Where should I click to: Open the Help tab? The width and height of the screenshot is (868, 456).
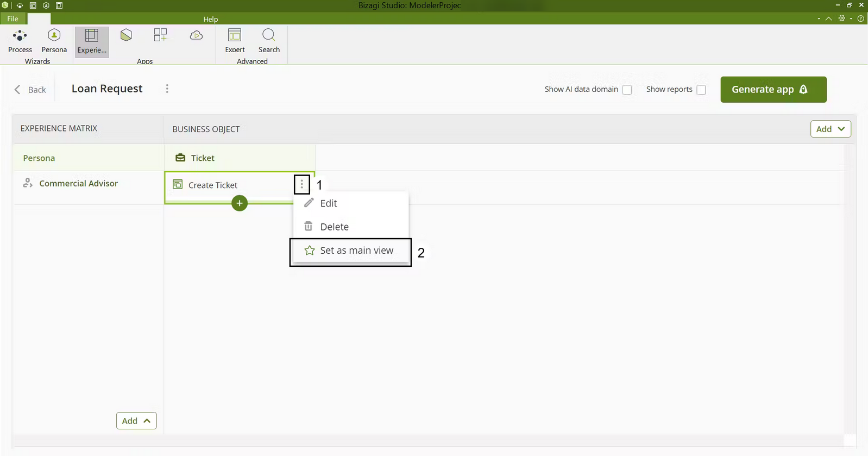coord(211,19)
